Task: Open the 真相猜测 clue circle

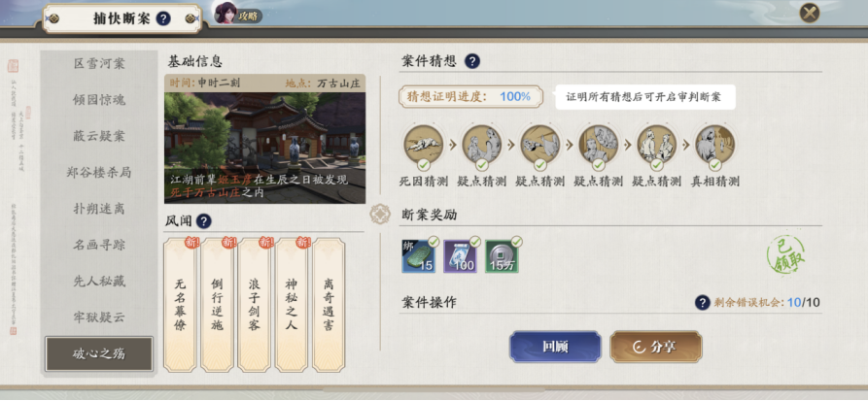Action: click(714, 145)
